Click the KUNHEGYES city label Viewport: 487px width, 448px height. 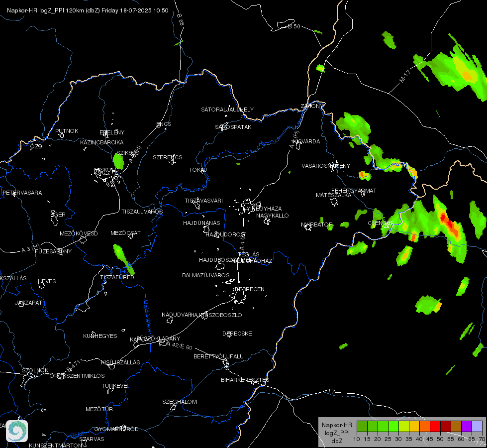pos(100,336)
